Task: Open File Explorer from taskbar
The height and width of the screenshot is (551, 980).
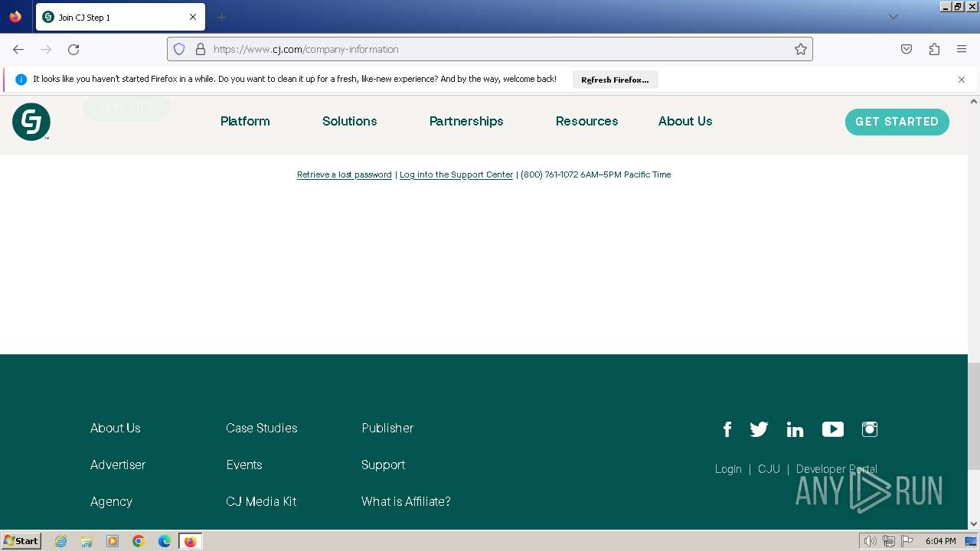Action: 87,541
